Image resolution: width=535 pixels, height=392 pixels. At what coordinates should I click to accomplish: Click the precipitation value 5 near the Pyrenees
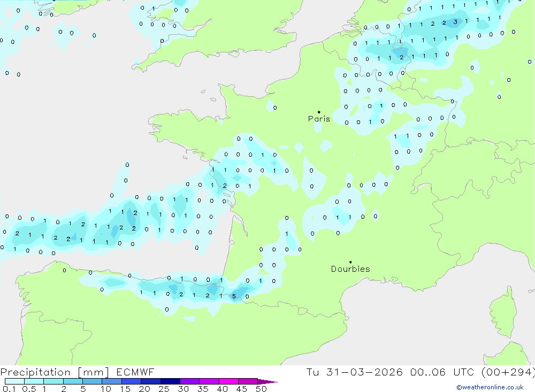click(234, 296)
